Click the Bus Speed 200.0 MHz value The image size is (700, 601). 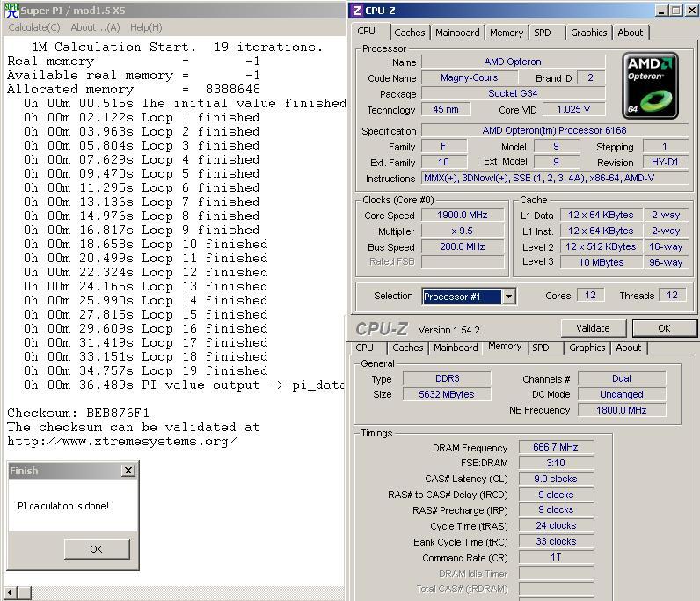point(463,246)
